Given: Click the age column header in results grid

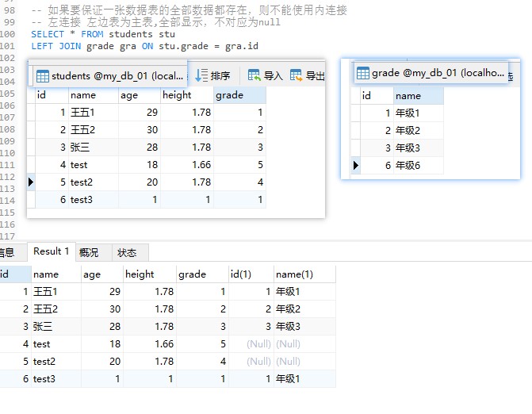Looking at the screenshot, I should 101,274.
